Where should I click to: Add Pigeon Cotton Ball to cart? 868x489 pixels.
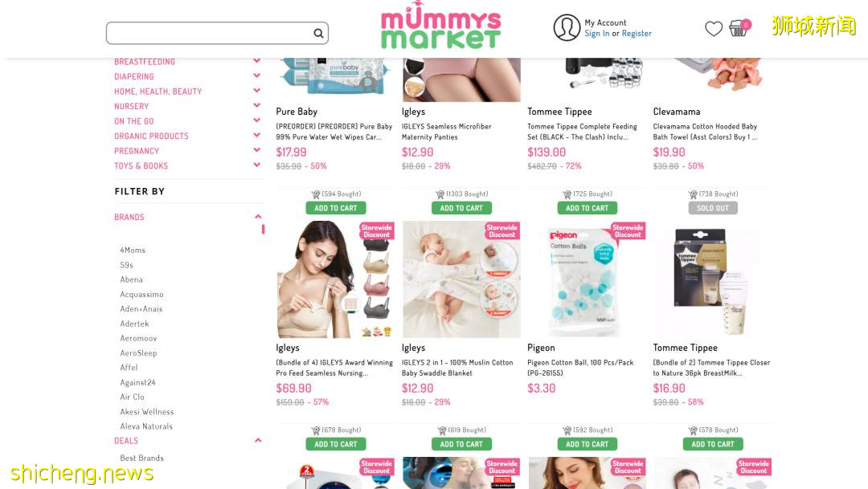587,444
